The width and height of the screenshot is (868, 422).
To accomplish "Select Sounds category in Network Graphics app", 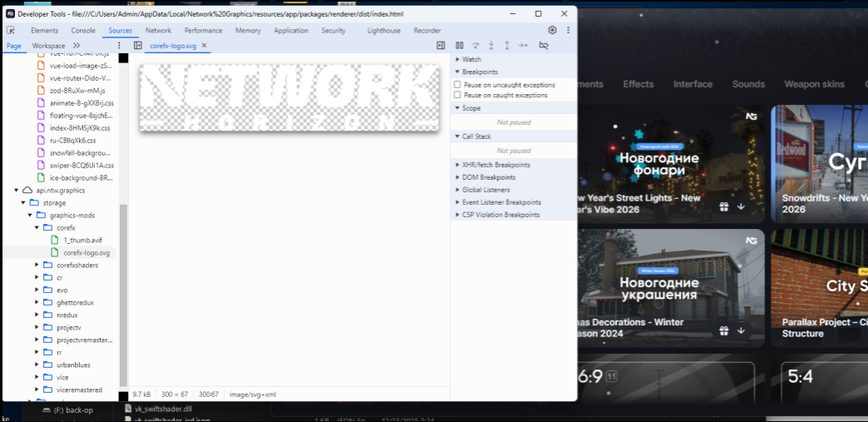I will (748, 84).
